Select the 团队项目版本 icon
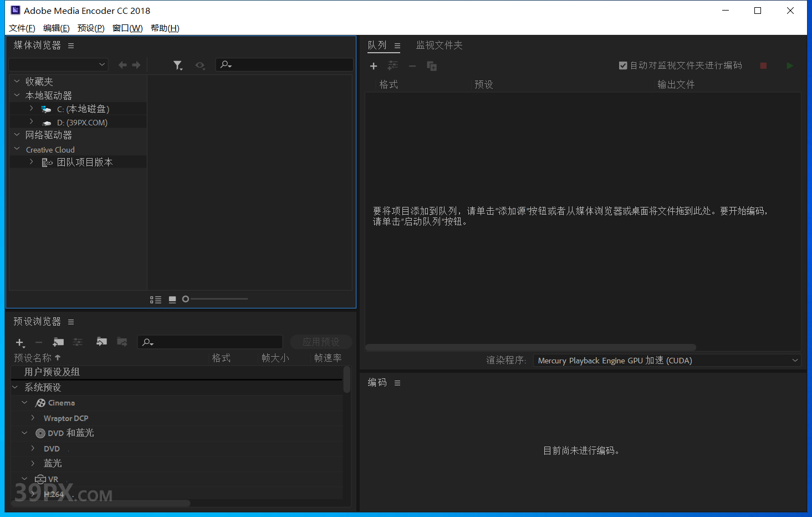The height and width of the screenshot is (517, 812). point(47,163)
